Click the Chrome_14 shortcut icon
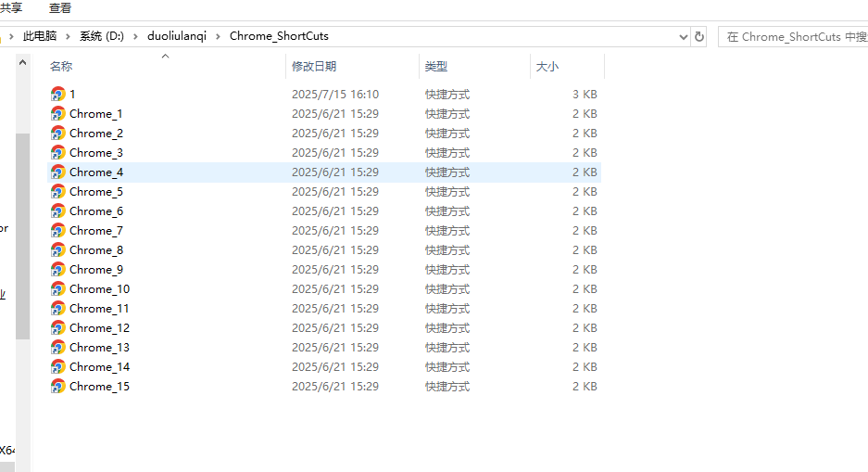 tap(58, 366)
